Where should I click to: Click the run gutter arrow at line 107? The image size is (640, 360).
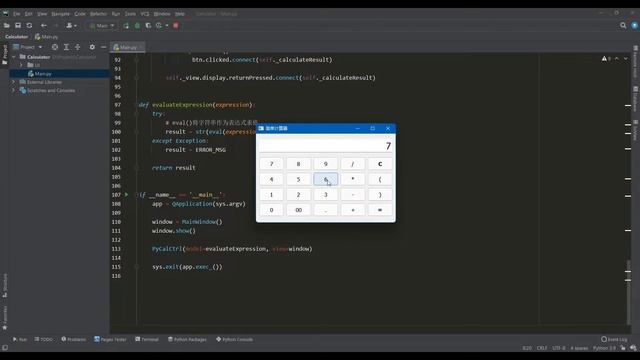tap(127, 195)
